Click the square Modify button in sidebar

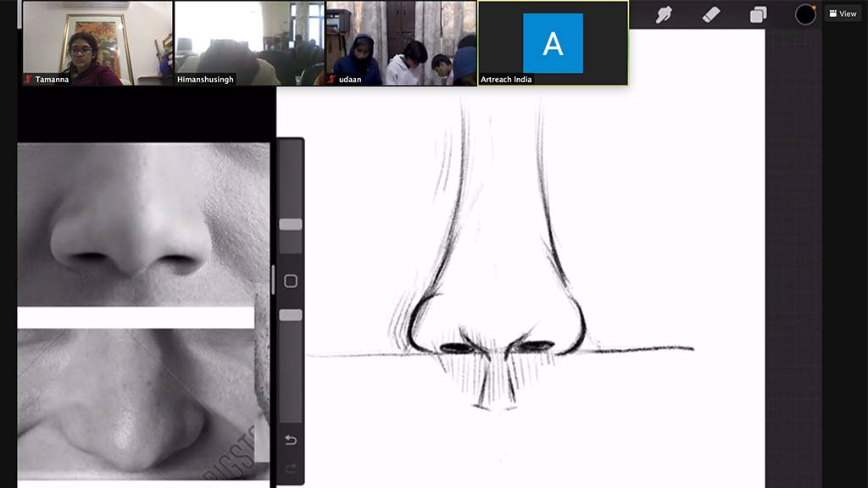(x=291, y=281)
